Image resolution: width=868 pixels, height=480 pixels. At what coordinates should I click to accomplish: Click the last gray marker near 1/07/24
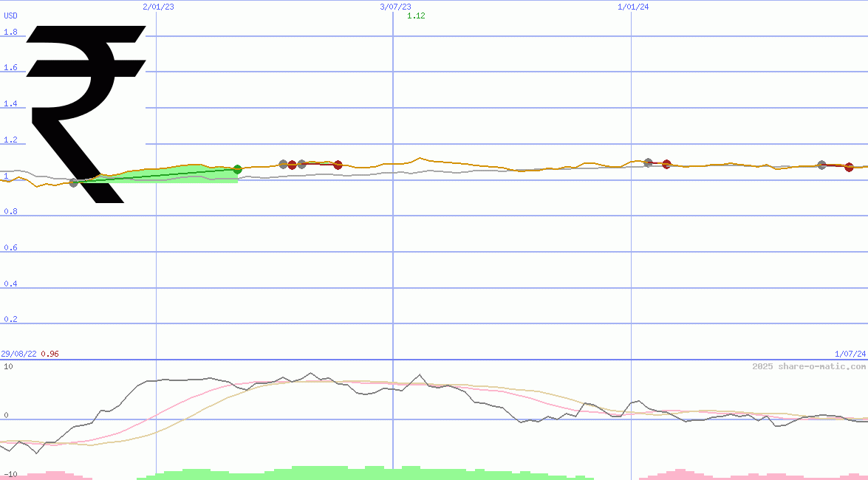point(822,165)
